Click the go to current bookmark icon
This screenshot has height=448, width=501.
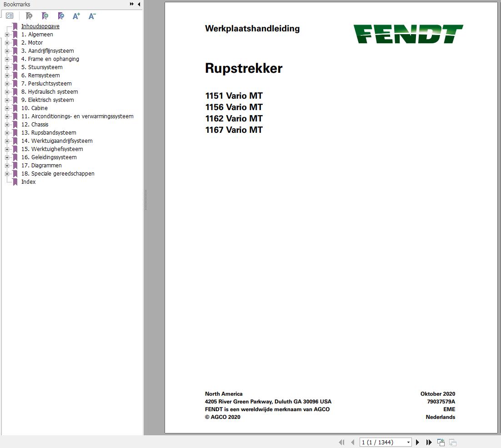pyautogui.click(x=61, y=15)
